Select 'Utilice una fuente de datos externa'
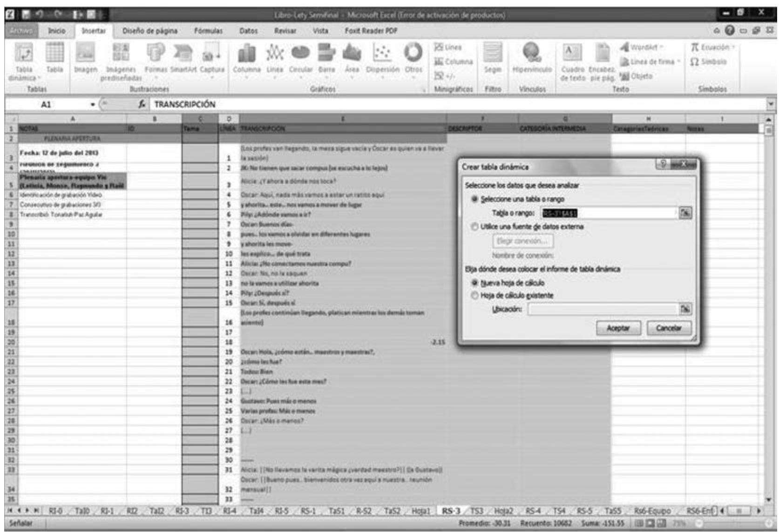The width and height of the screenshot is (779, 532). click(475, 227)
